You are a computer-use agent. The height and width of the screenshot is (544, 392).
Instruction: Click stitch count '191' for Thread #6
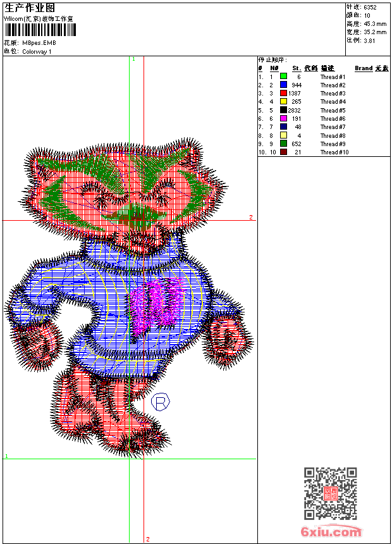pyautogui.click(x=297, y=119)
